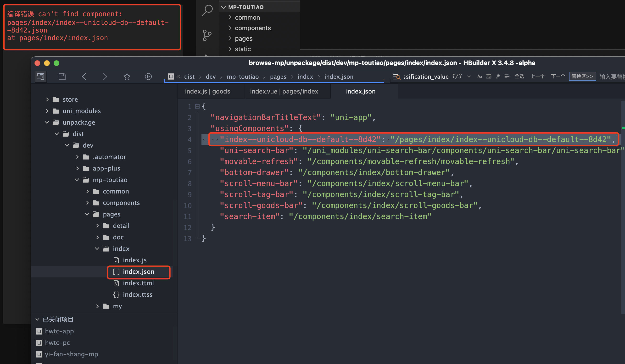The height and width of the screenshot is (364, 625).
Task: Click the index.json breadcrumb segment
Action: 339,77
